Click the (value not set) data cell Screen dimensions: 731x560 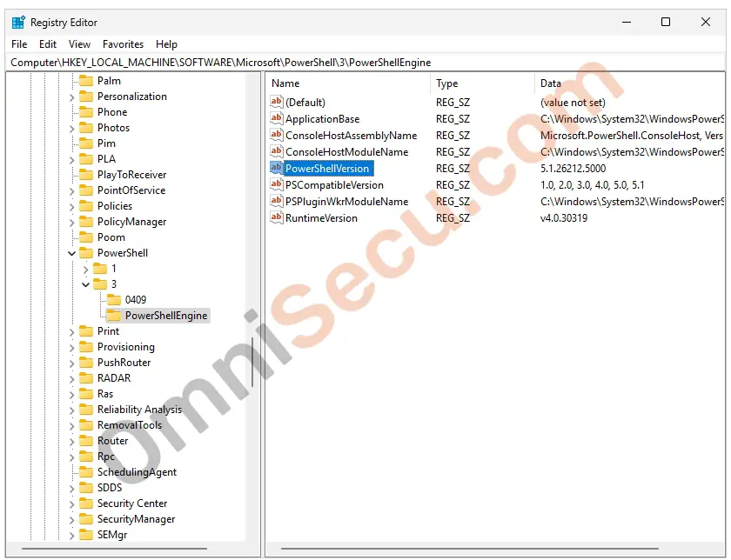point(573,103)
